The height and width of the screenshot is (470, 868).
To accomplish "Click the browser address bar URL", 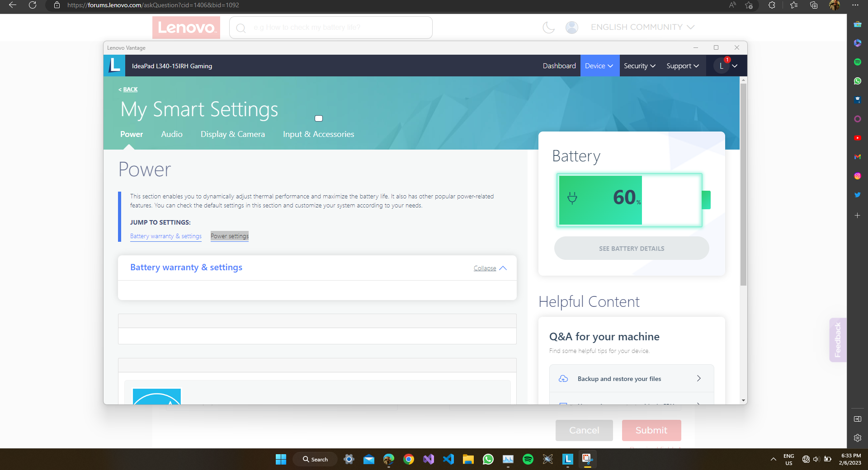I will [x=153, y=5].
